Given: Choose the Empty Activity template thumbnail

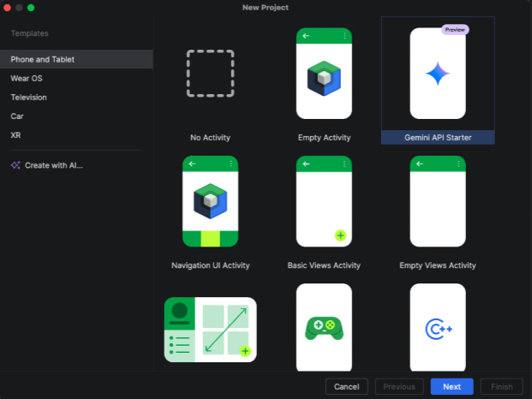Looking at the screenshot, I should coord(324,74).
